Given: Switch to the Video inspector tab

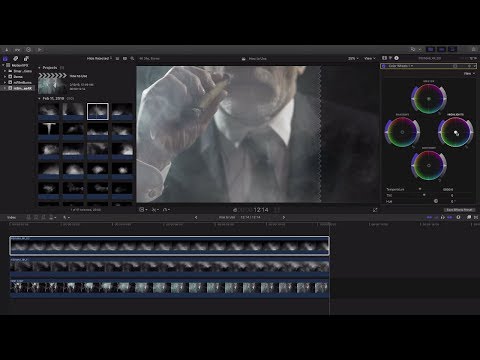Looking at the screenshot, I should click(384, 58).
